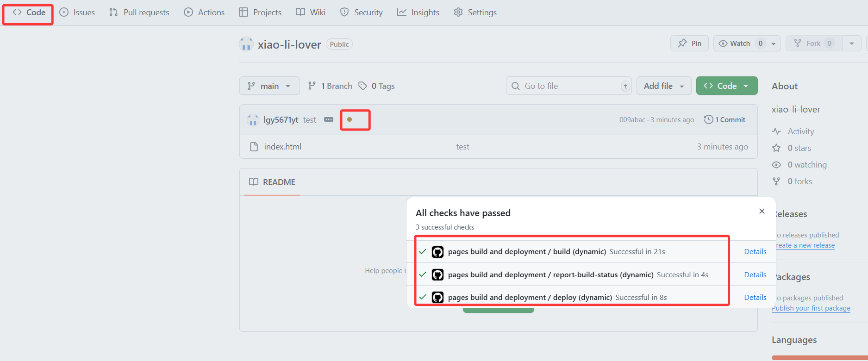This screenshot has height=361, width=868.
Task: Click the '3 successful checks' text
Action: 445,227
